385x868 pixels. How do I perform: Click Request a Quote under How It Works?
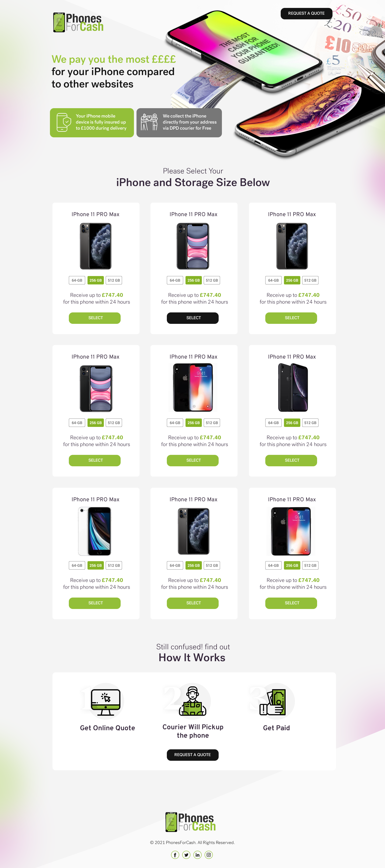(x=192, y=755)
